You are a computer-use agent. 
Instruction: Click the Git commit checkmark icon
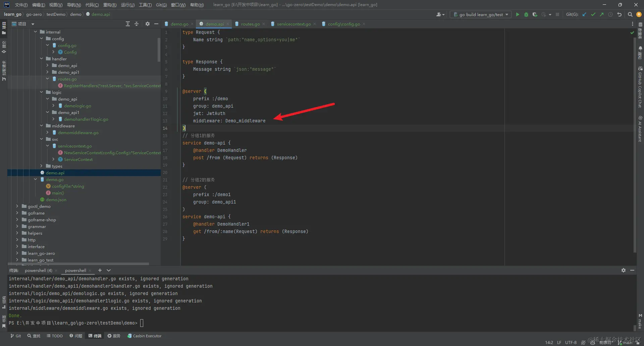tap(593, 14)
